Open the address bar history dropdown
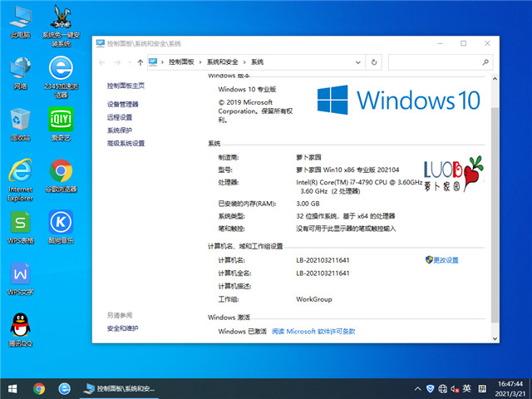532x399 pixels. [357, 62]
